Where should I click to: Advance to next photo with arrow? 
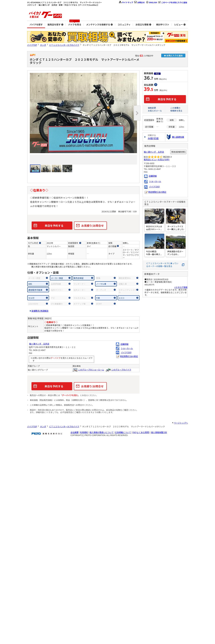tap(137, 113)
